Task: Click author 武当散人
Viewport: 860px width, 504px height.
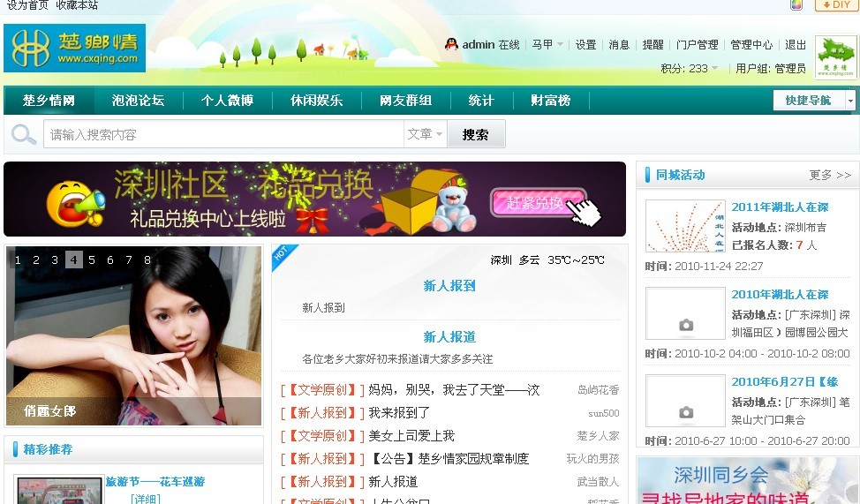Action: [x=599, y=482]
